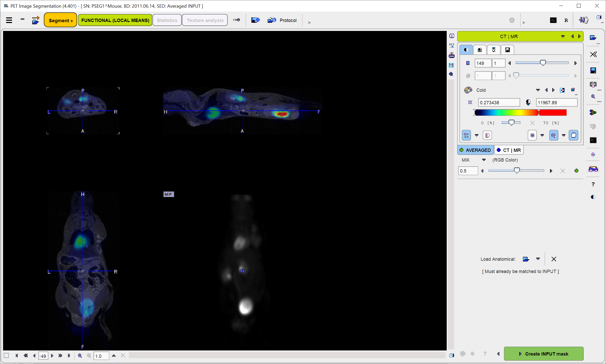
Task: Jump to last slice button
Action: click(x=69, y=356)
